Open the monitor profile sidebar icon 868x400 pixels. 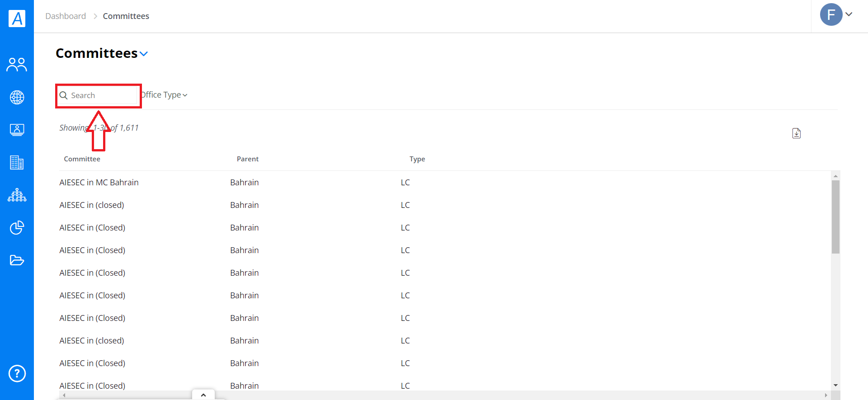[x=17, y=130]
